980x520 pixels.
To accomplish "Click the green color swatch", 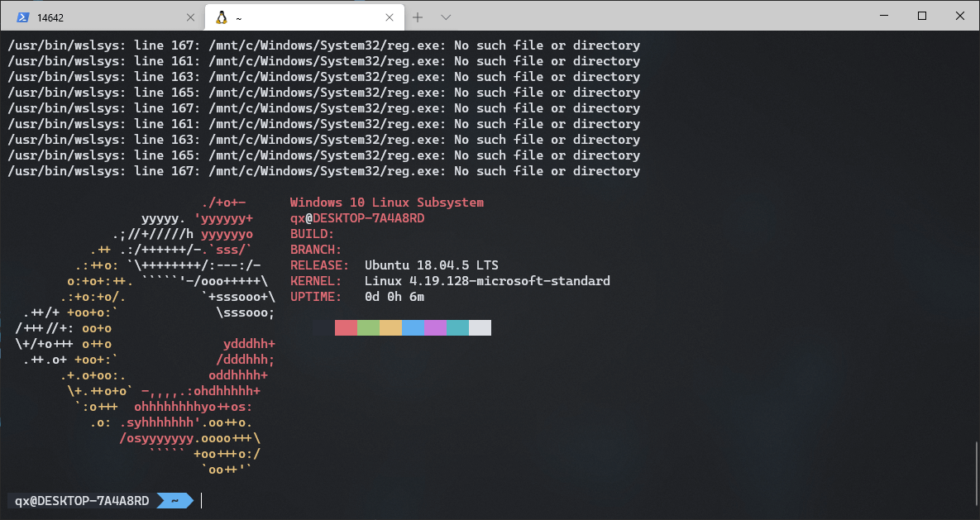I will click(367, 327).
